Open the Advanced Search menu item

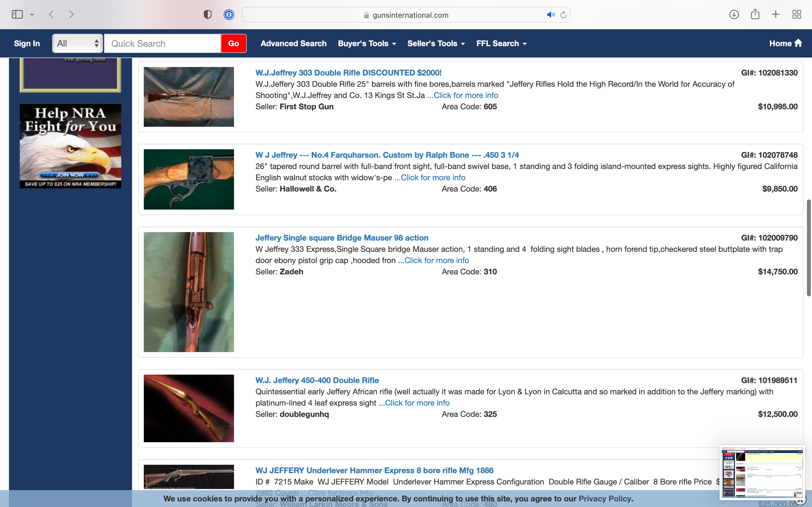[293, 43]
